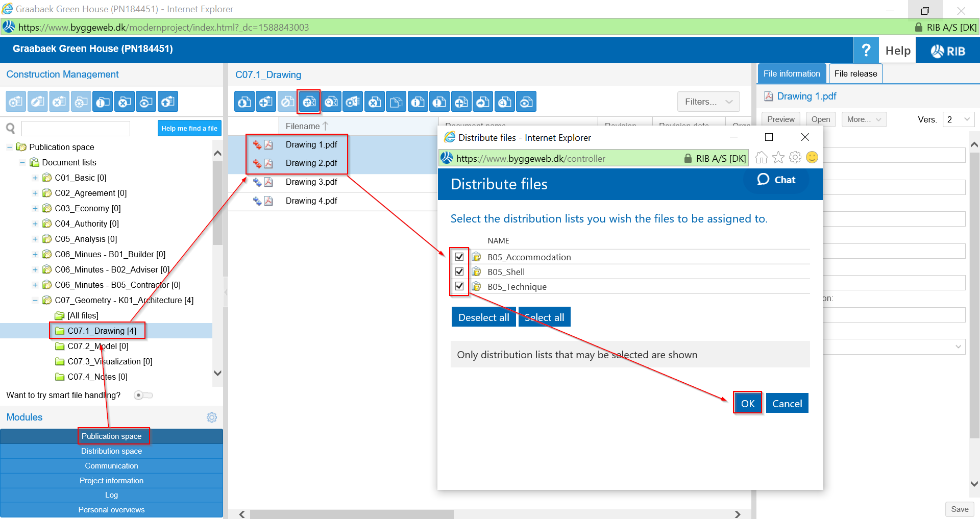Uncheck the B05_Accommodation checkbox
Image resolution: width=980 pixels, height=519 pixels.
[x=459, y=257]
